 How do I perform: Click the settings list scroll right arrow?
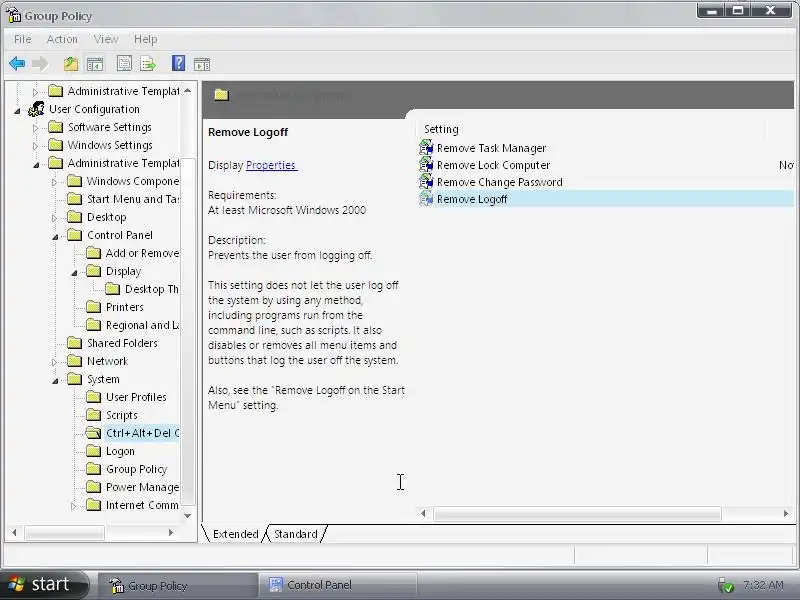point(786,513)
